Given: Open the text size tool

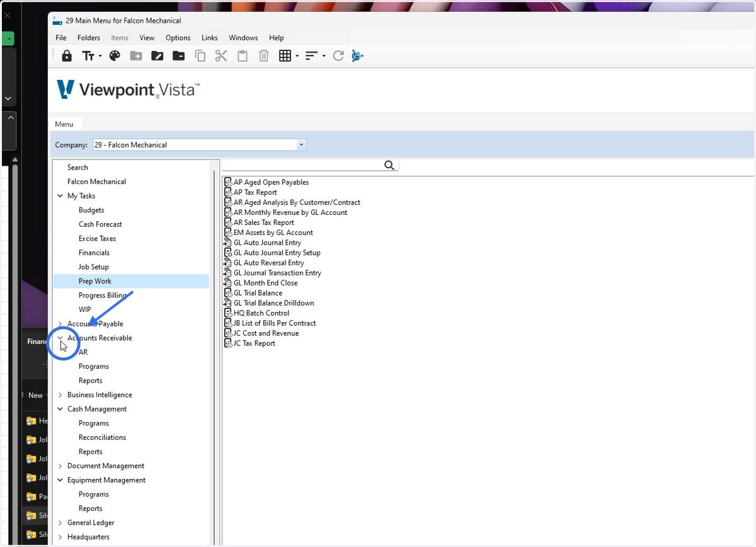Looking at the screenshot, I should pyautogui.click(x=88, y=56).
